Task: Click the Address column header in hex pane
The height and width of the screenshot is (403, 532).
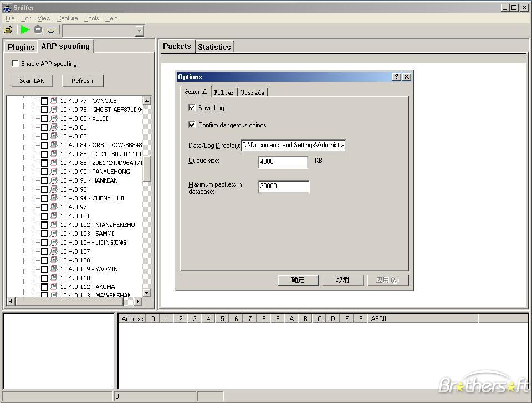Action: [x=132, y=319]
